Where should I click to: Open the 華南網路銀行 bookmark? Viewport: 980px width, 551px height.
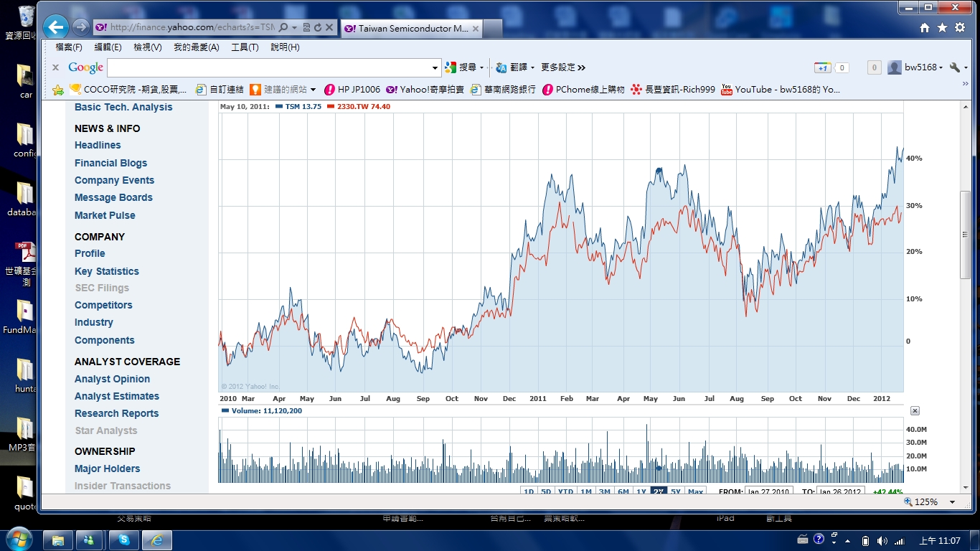coord(503,90)
